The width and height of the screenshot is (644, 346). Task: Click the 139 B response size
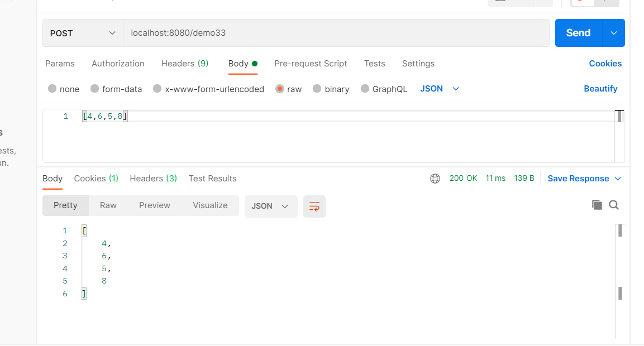click(x=524, y=178)
